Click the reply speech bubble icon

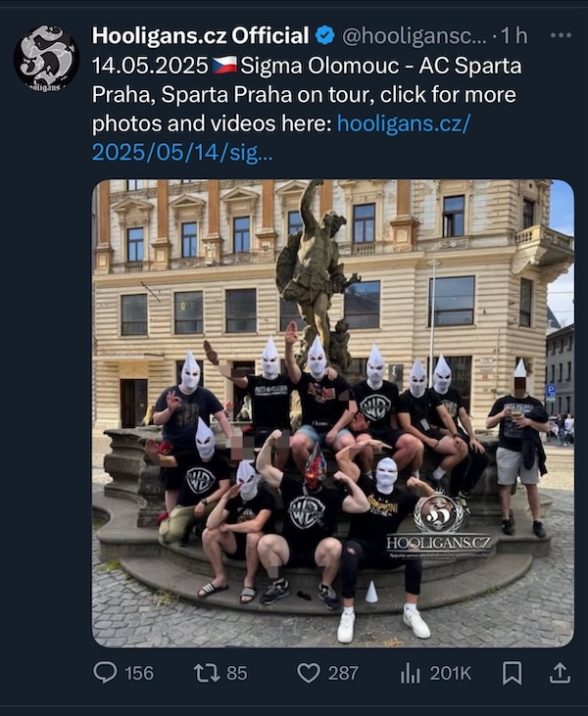tap(105, 673)
